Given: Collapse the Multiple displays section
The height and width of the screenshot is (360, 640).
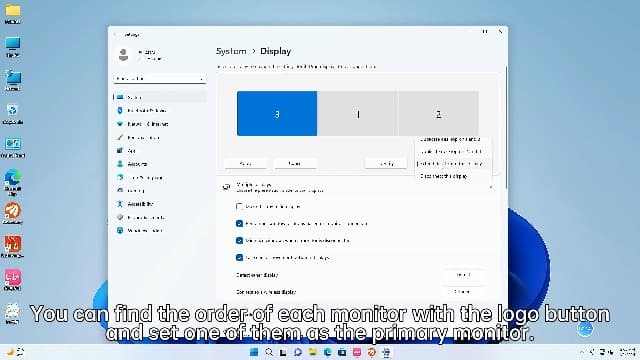Looking at the screenshot, I should [x=491, y=187].
